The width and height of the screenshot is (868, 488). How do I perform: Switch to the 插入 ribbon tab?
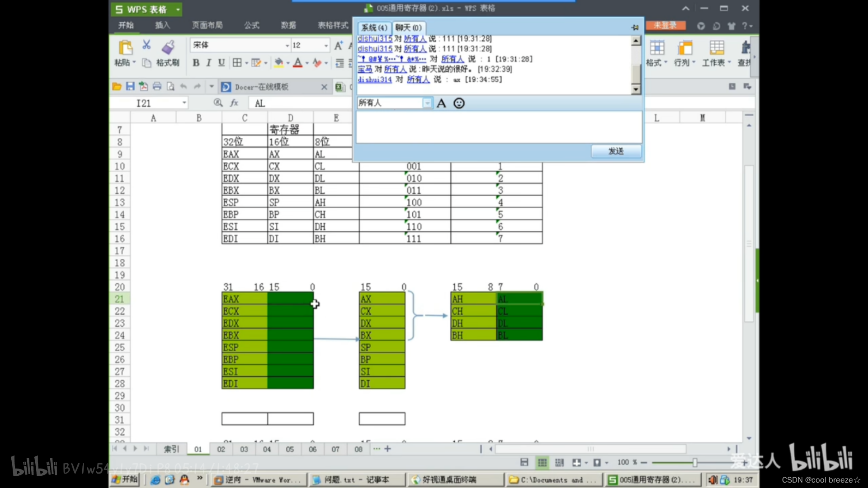tap(162, 25)
